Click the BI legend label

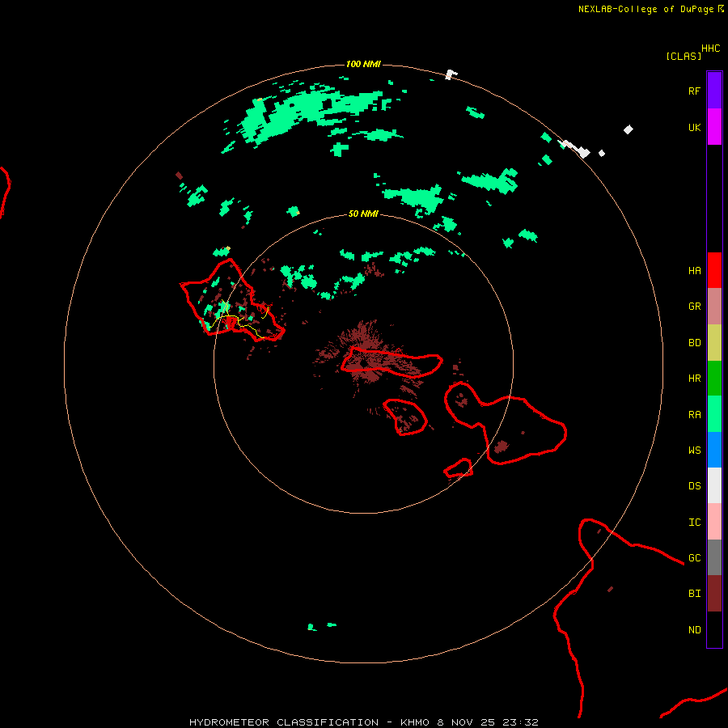(694, 594)
